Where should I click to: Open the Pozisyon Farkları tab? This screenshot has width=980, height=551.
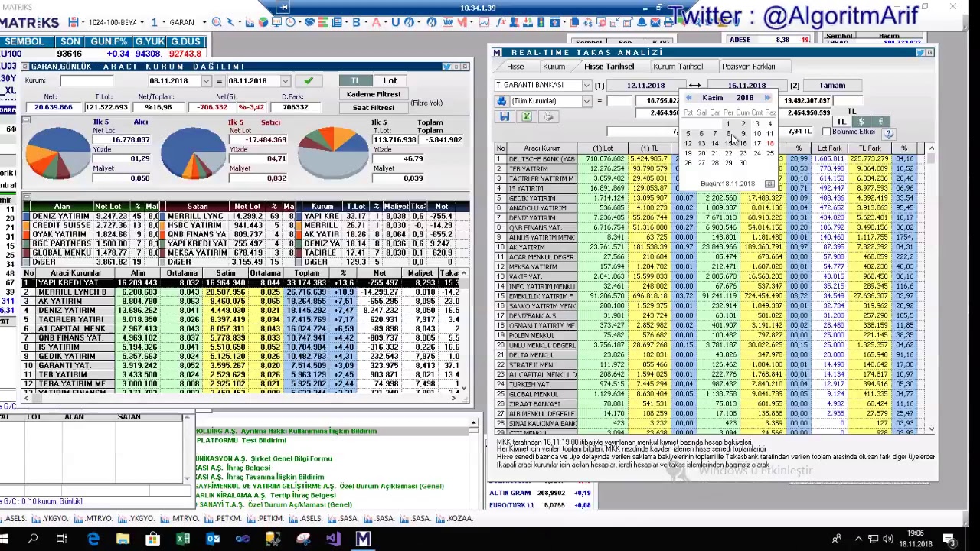tap(748, 67)
